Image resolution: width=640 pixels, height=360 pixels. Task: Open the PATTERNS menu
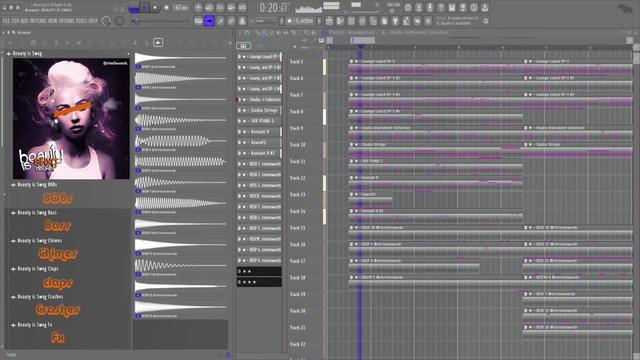point(38,21)
